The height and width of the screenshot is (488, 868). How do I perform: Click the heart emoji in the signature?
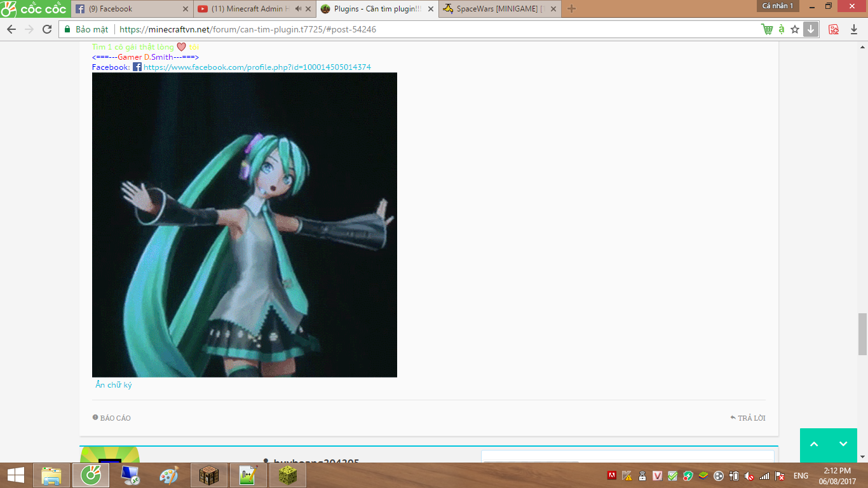tap(181, 47)
